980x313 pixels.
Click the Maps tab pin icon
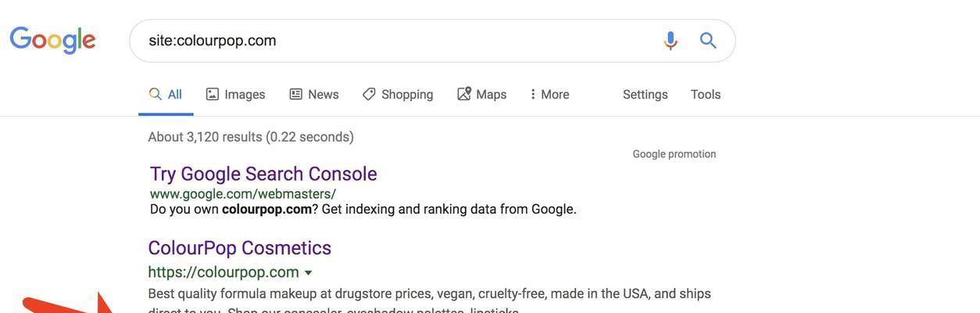tap(464, 94)
